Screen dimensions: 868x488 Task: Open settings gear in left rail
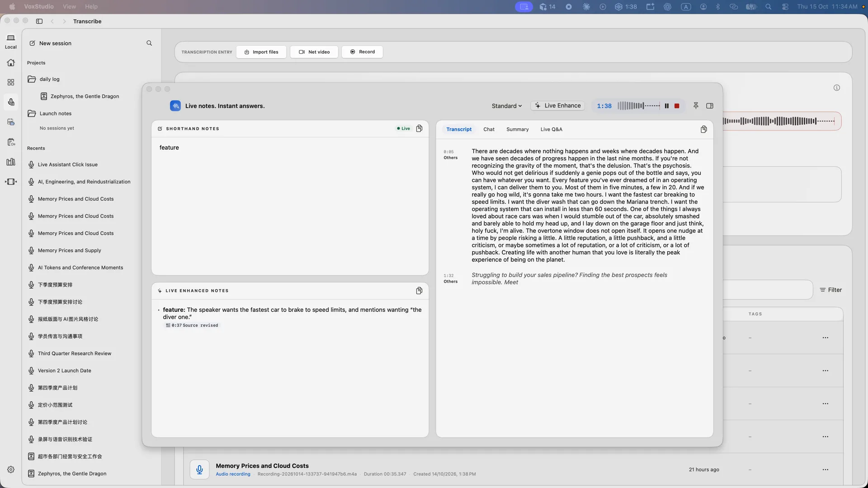click(11, 470)
